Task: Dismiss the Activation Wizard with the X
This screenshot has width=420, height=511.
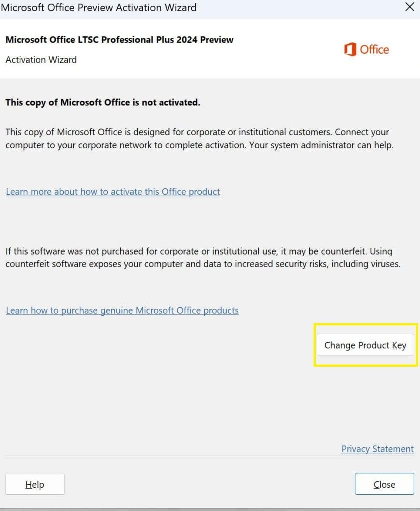Action: click(409, 7)
